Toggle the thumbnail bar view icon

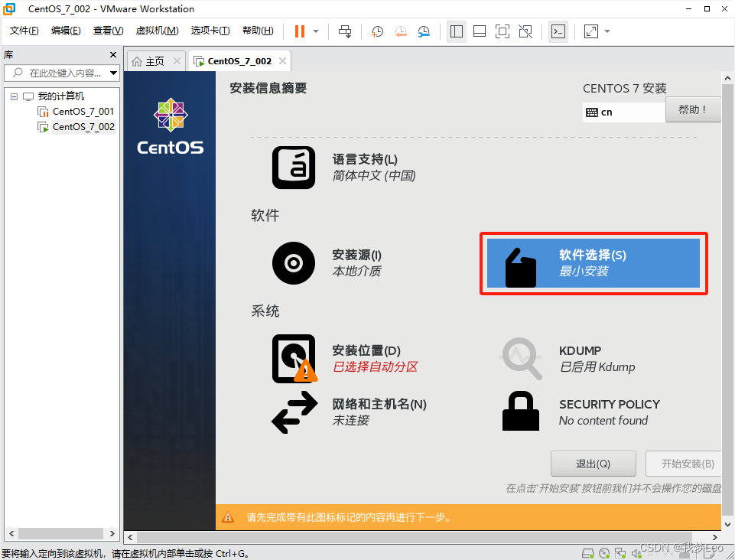(x=480, y=31)
